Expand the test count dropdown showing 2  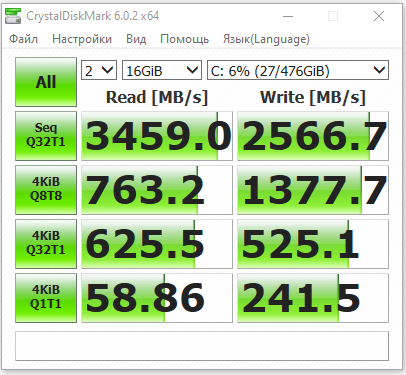click(99, 70)
